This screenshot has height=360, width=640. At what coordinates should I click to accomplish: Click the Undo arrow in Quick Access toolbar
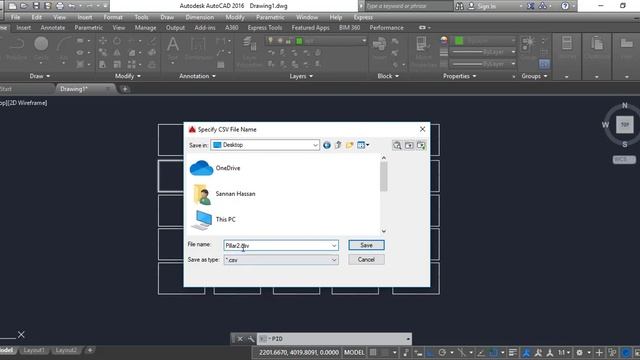72,6
